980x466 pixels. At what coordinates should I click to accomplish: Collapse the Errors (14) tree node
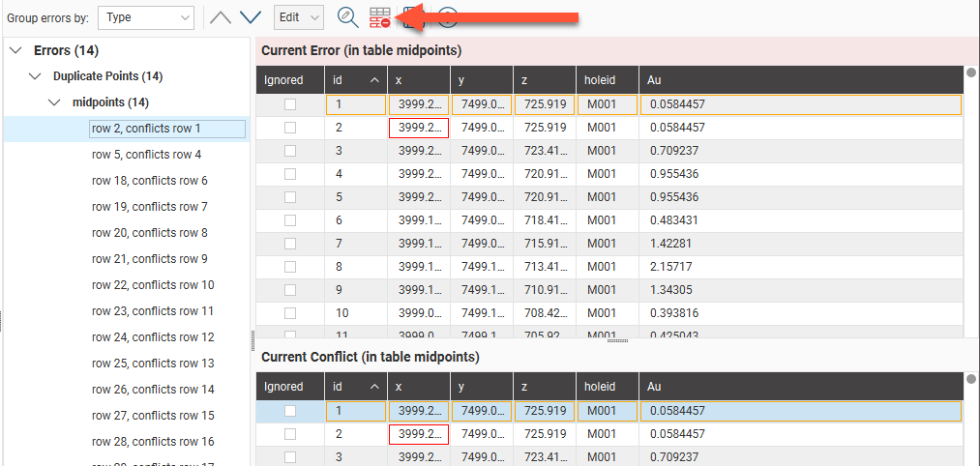coord(15,50)
